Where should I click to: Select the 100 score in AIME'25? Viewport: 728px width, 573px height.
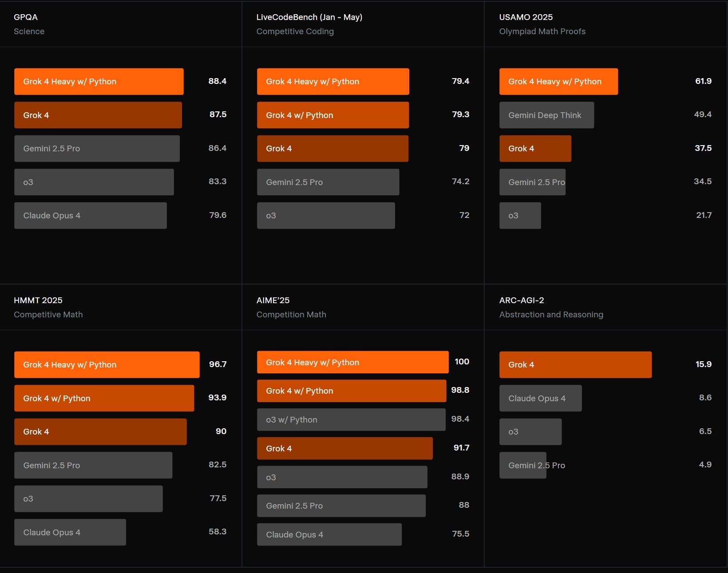pyautogui.click(x=462, y=361)
